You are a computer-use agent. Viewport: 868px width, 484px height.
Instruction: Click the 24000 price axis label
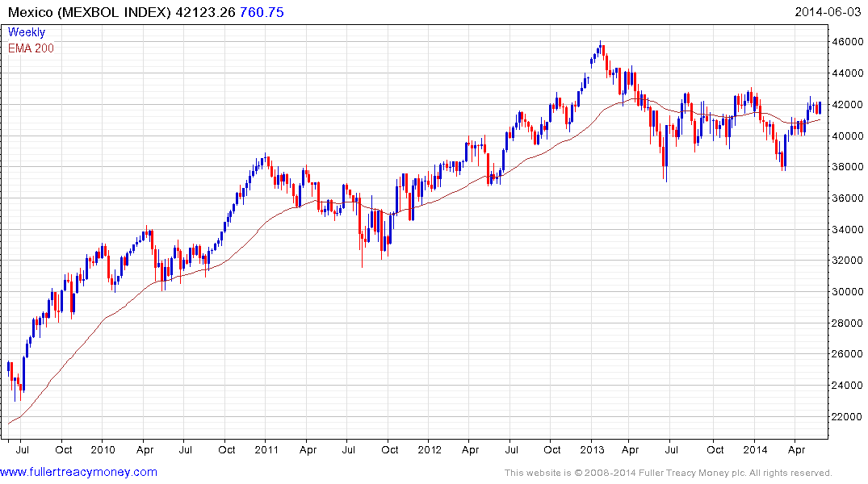(x=848, y=385)
